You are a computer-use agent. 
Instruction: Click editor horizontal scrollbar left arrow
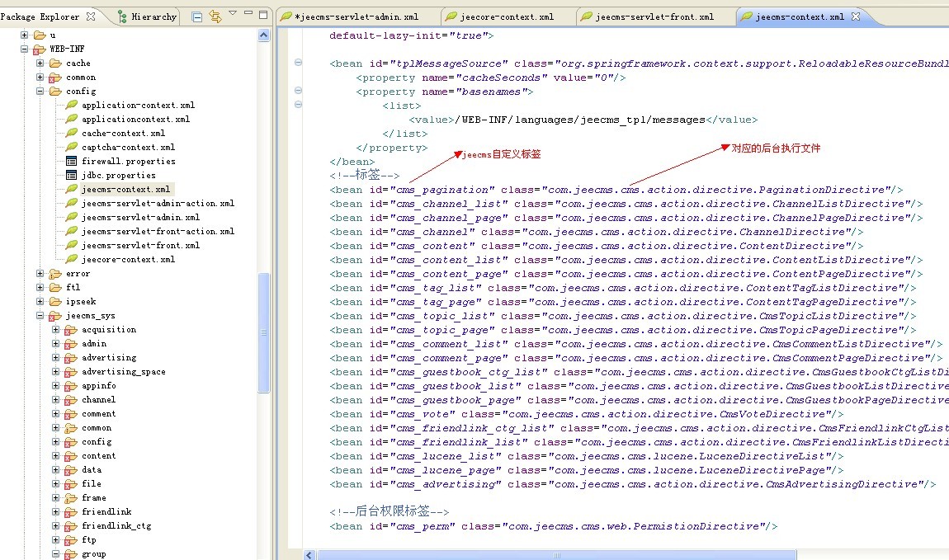pos(309,554)
